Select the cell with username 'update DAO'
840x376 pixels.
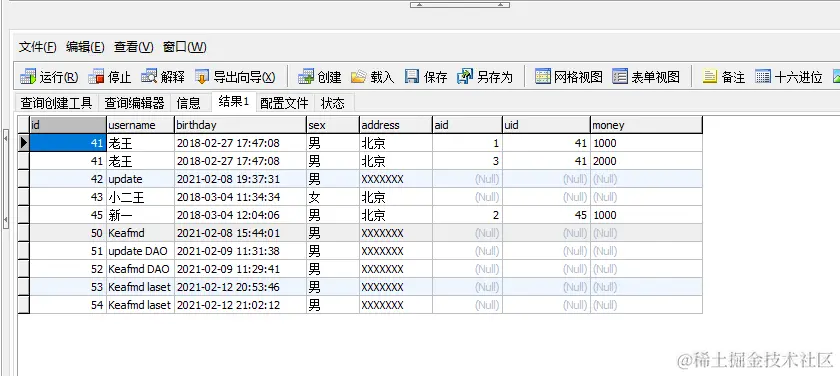(140, 251)
